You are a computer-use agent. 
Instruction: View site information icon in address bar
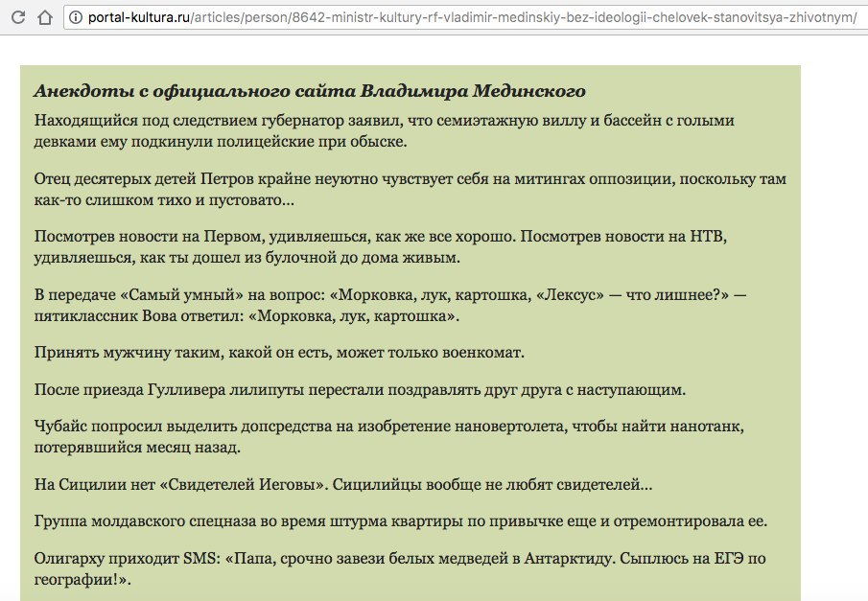point(75,17)
